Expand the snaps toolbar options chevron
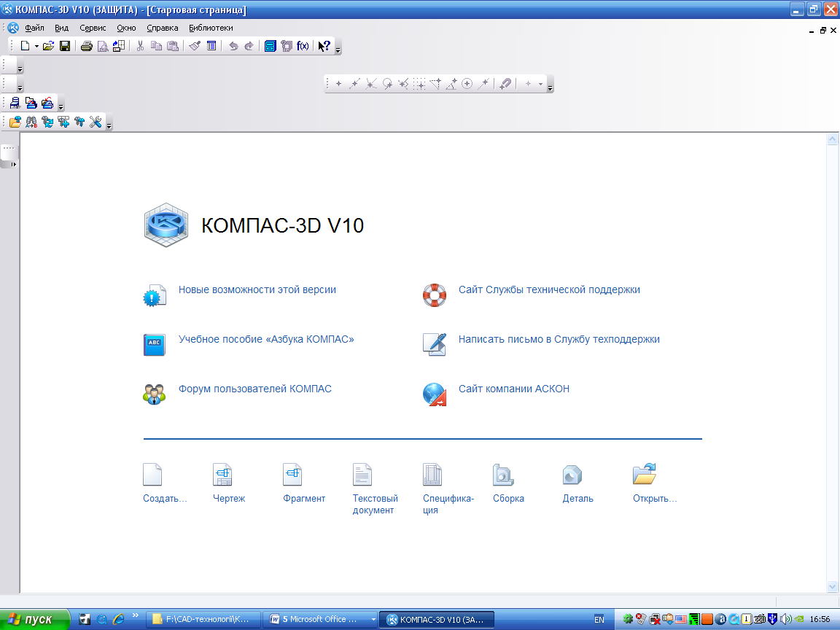The height and width of the screenshot is (630, 840). click(x=551, y=87)
